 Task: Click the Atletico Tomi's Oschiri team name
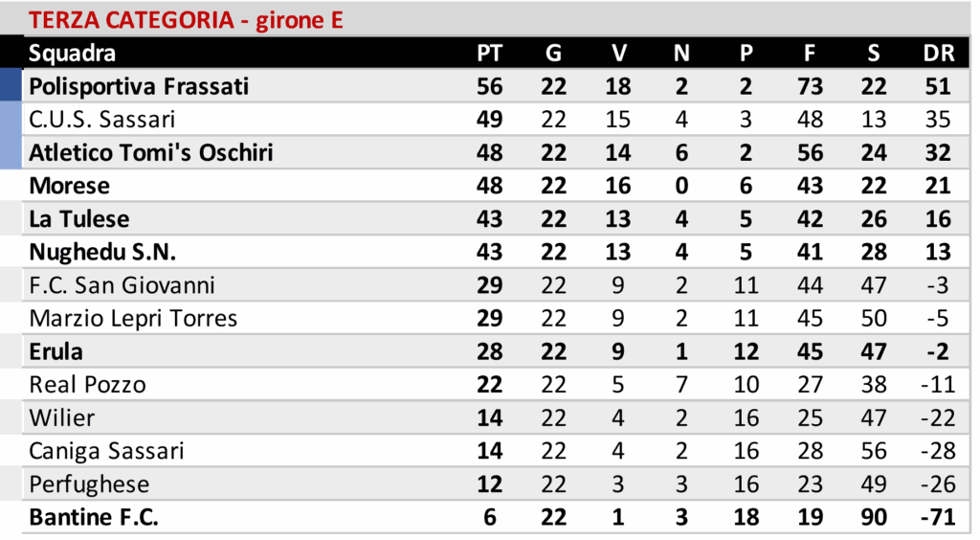[151, 153]
